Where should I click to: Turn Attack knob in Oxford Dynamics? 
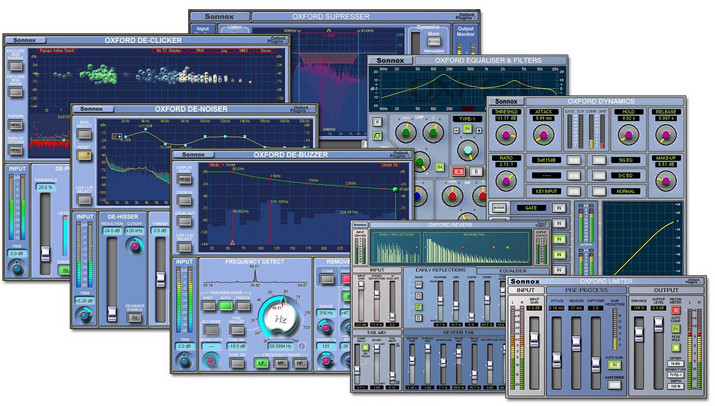(x=543, y=135)
